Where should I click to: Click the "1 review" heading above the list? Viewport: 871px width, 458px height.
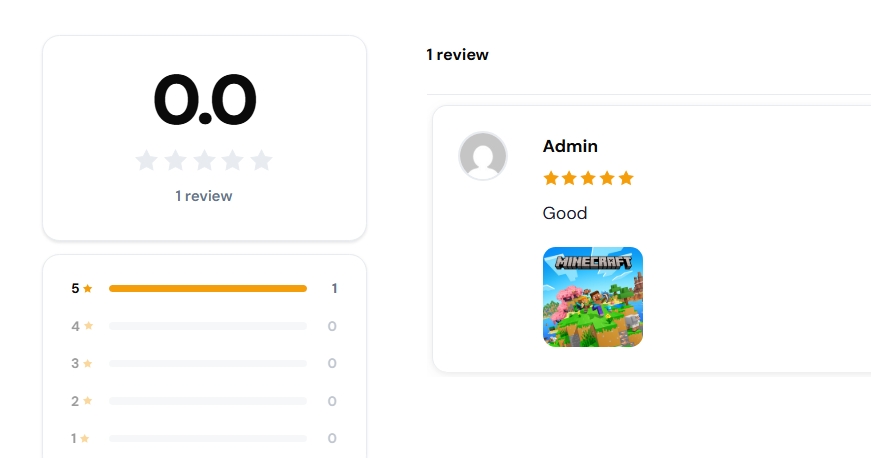[x=457, y=54]
